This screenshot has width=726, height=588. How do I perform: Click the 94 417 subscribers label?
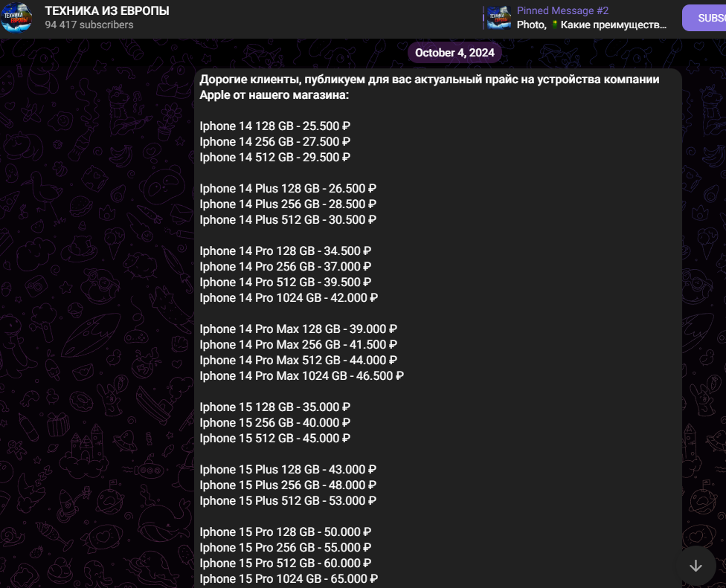pos(89,25)
